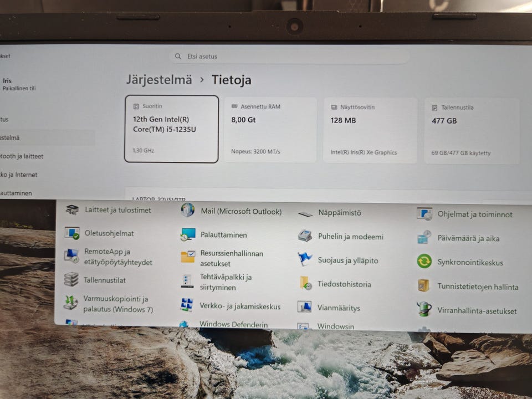
Task: Open the Tehtäväpalkki ja siirtyminen icon
Action: 187,282
